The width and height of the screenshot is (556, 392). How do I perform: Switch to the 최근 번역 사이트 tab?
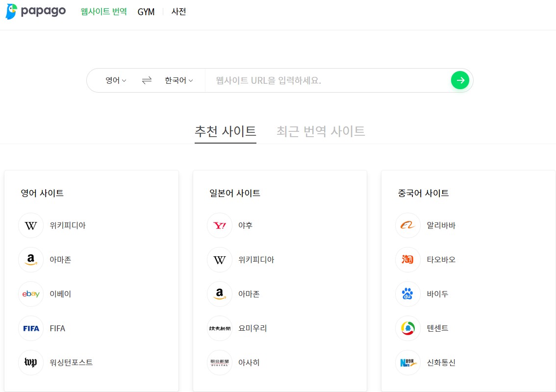point(321,131)
